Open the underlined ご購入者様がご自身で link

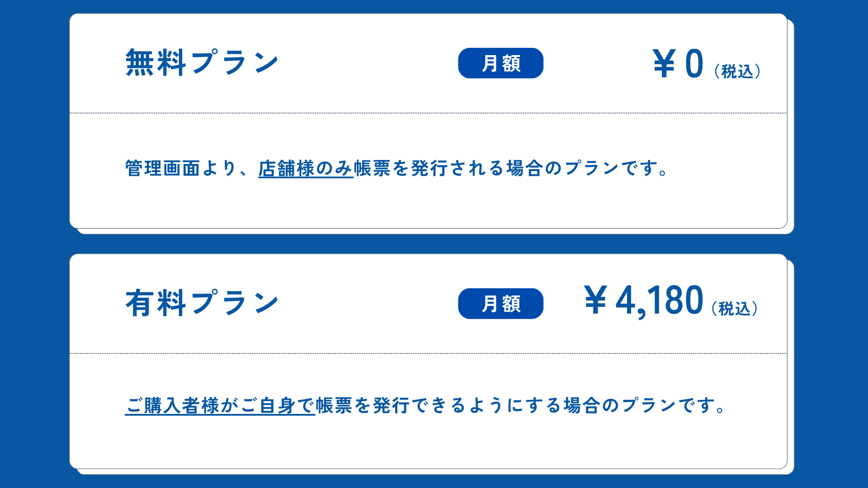220,405
